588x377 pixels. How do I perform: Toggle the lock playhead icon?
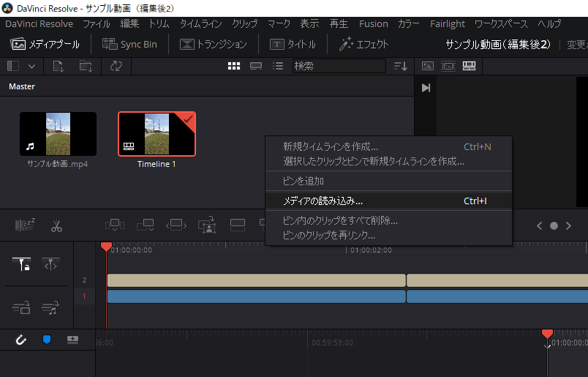tap(21, 264)
